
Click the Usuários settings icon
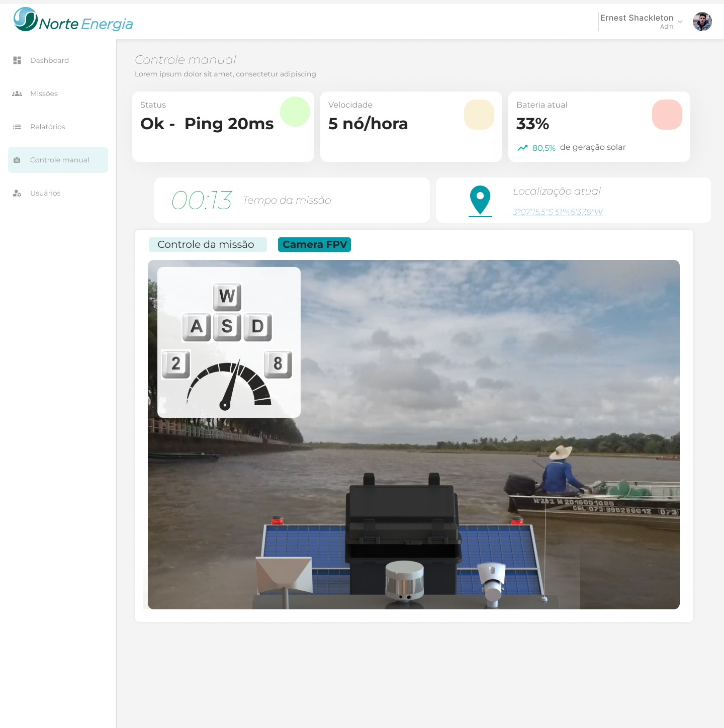[17, 193]
